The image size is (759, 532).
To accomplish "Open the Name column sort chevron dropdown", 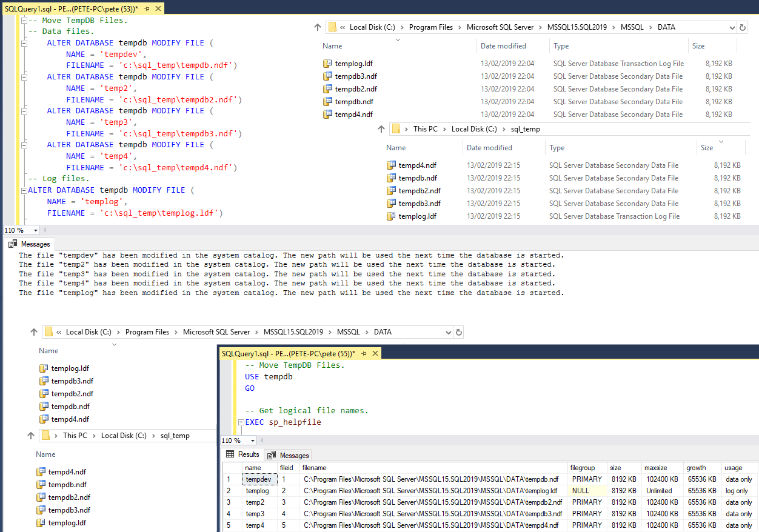I will pyautogui.click(x=399, y=41).
